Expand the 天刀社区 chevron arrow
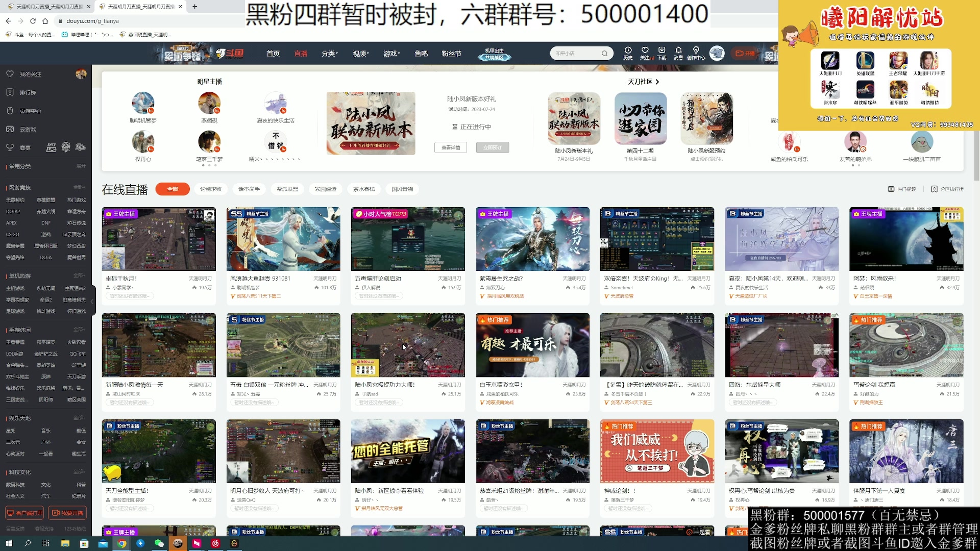Image resolution: width=980 pixels, height=551 pixels. (658, 81)
